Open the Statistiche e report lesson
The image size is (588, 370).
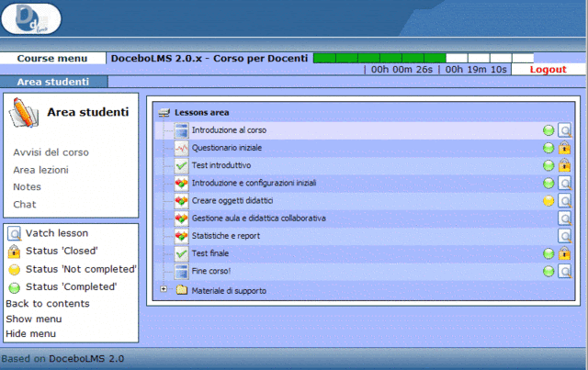[226, 236]
